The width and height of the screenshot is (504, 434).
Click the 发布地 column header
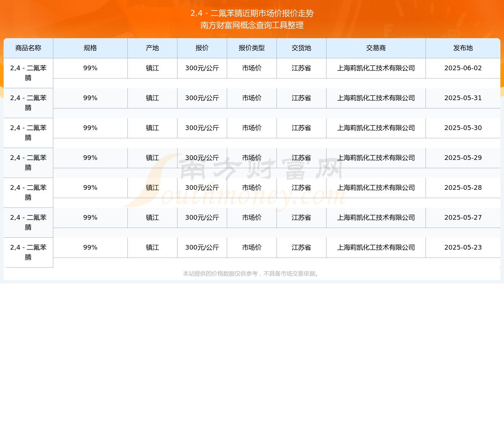463,48
